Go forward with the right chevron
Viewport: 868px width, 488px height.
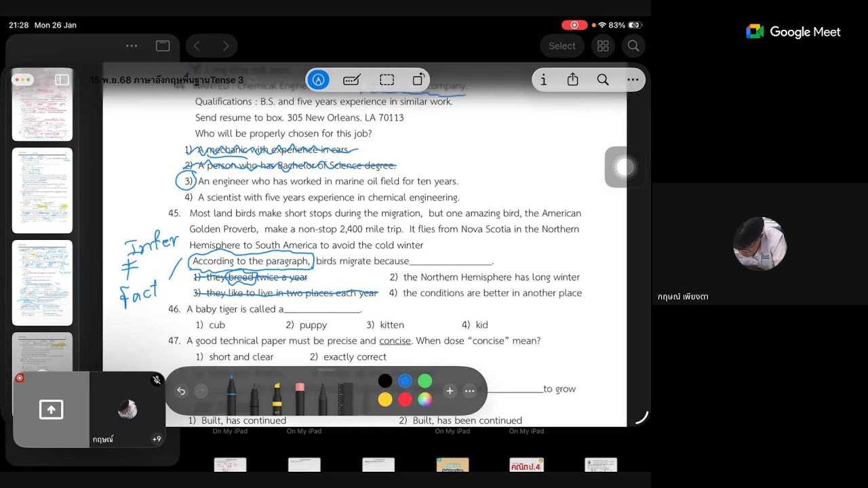226,46
